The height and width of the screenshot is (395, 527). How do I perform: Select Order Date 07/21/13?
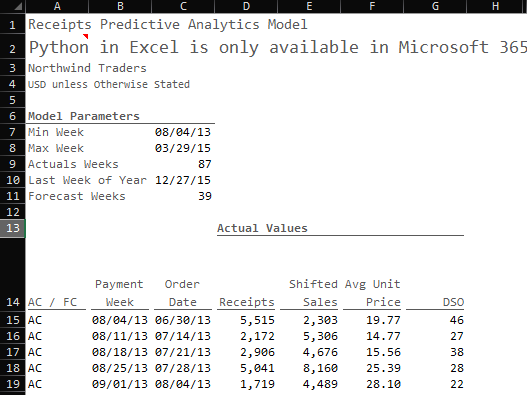coord(183,352)
